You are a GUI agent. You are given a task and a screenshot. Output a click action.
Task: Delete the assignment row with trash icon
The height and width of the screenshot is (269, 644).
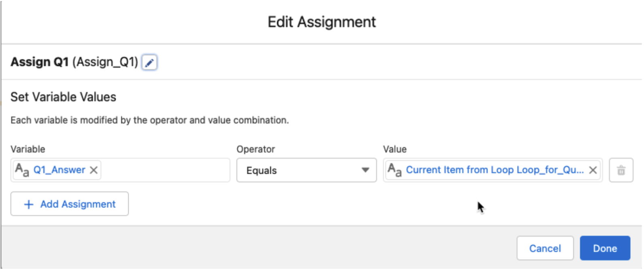pos(621,170)
